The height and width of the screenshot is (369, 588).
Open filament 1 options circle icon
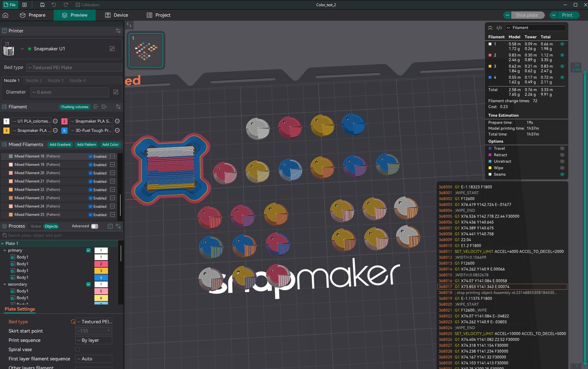(55, 121)
